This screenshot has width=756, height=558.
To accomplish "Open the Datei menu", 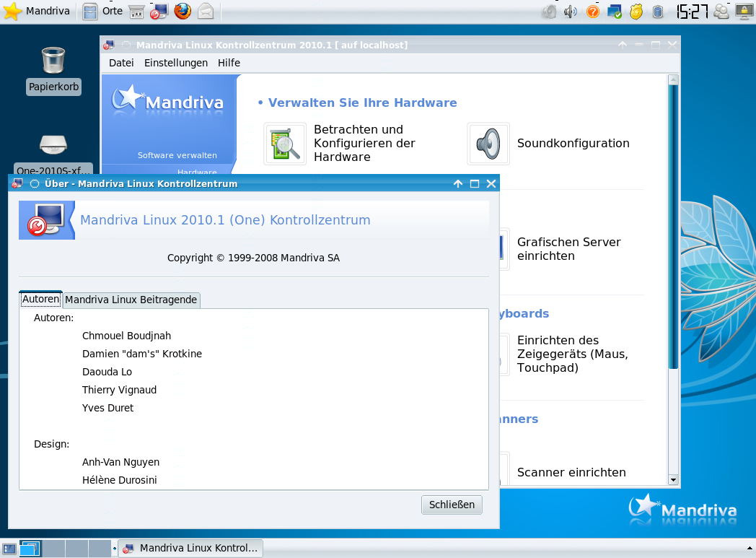I will pyautogui.click(x=121, y=63).
